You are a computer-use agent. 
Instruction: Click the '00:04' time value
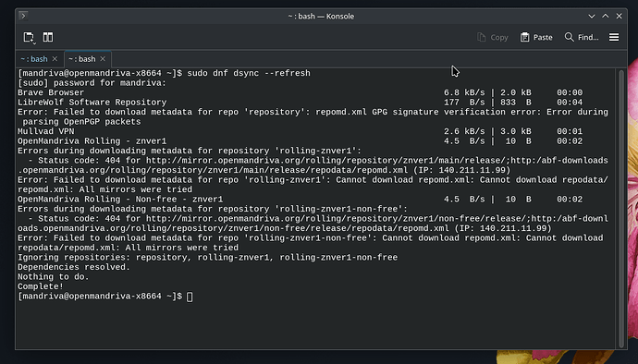coord(570,103)
